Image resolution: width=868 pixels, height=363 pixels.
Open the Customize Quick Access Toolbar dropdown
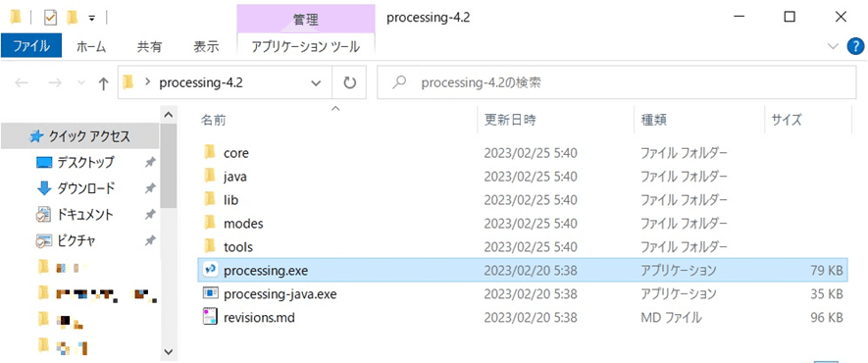[92, 19]
